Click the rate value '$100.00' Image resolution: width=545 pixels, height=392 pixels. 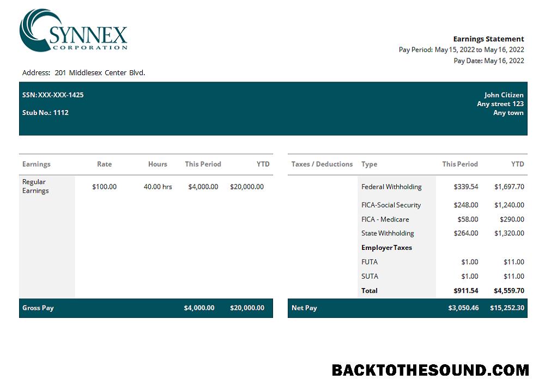(x=104, y=187)
